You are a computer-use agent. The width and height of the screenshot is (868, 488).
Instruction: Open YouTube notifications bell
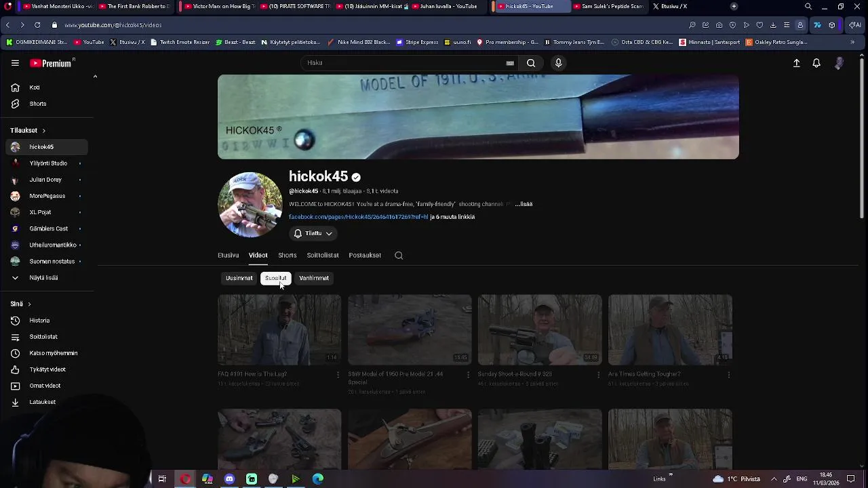(816, 63)
